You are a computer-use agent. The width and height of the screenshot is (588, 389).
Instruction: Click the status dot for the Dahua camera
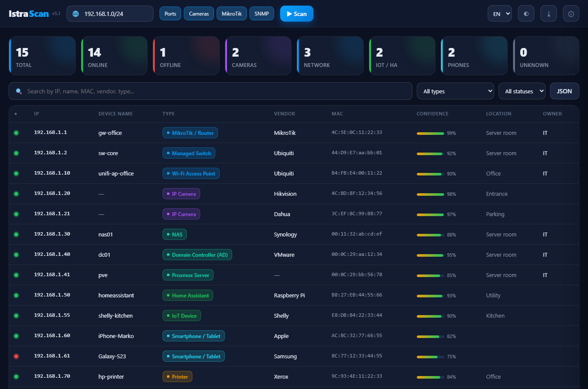pos(16,214)
